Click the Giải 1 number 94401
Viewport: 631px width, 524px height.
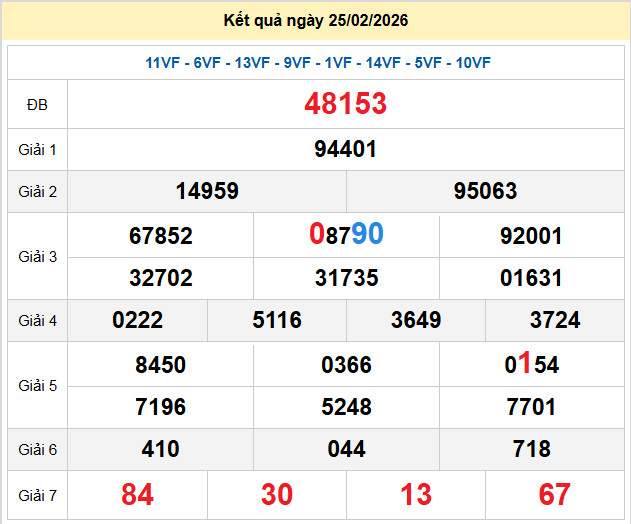click(345, 149)
